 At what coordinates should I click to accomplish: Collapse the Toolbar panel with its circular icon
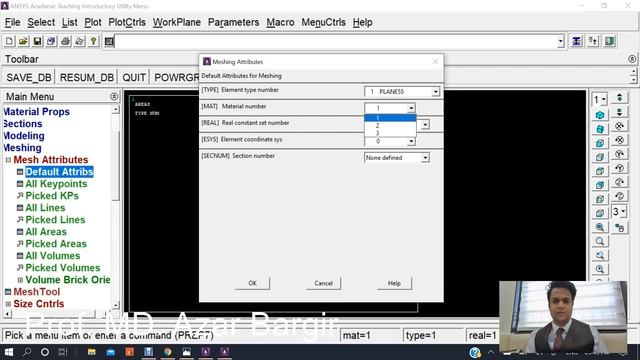click(632, 59)
